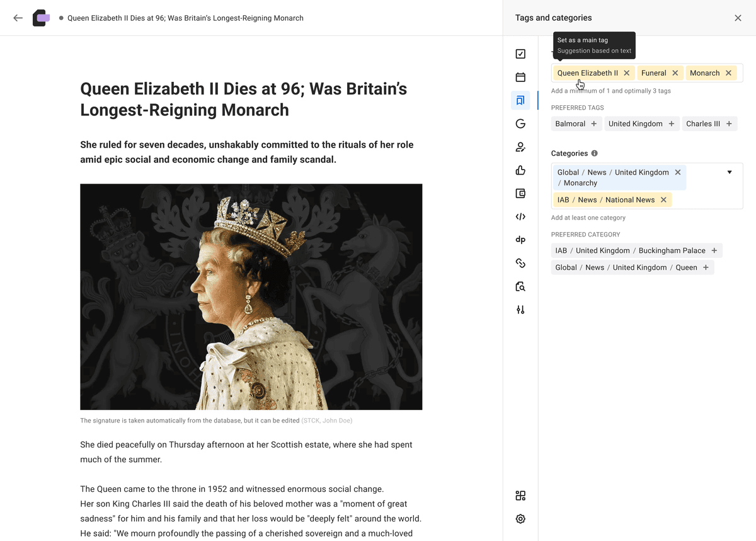Open the code embed icon
756x541 pixels.
click(520, 217)
